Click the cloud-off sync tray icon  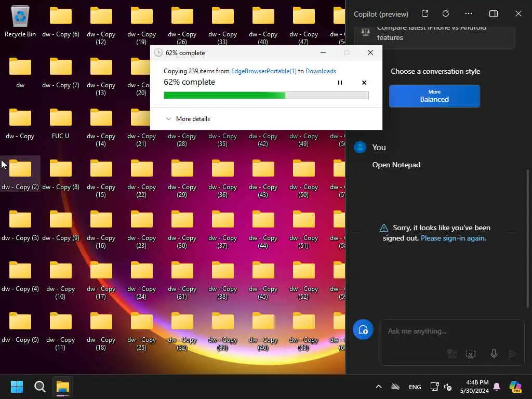[395, 387]
